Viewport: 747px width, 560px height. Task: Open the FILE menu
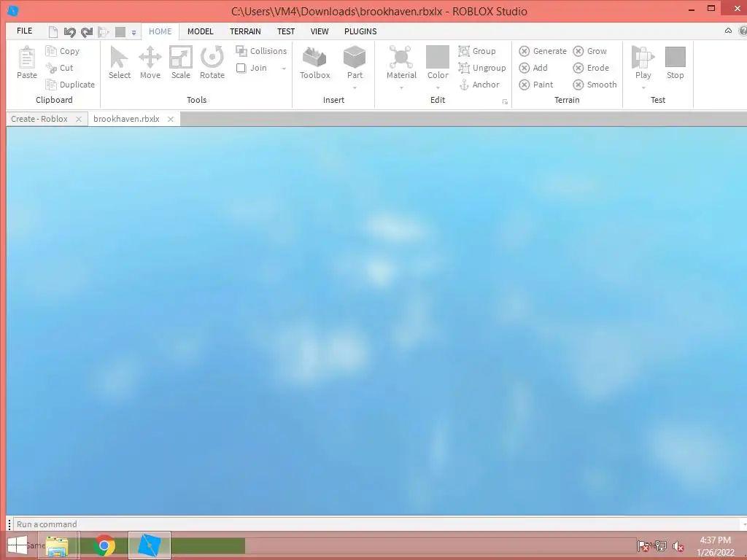pyautogui.click(x=24, y=31)
